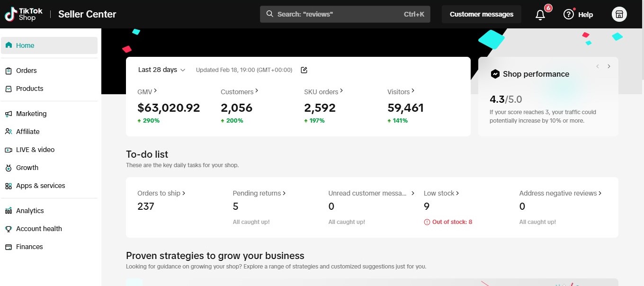Screen dimensions: 644x286
Task: Go to previous performance card arrow
Action: tap(598, 66)
